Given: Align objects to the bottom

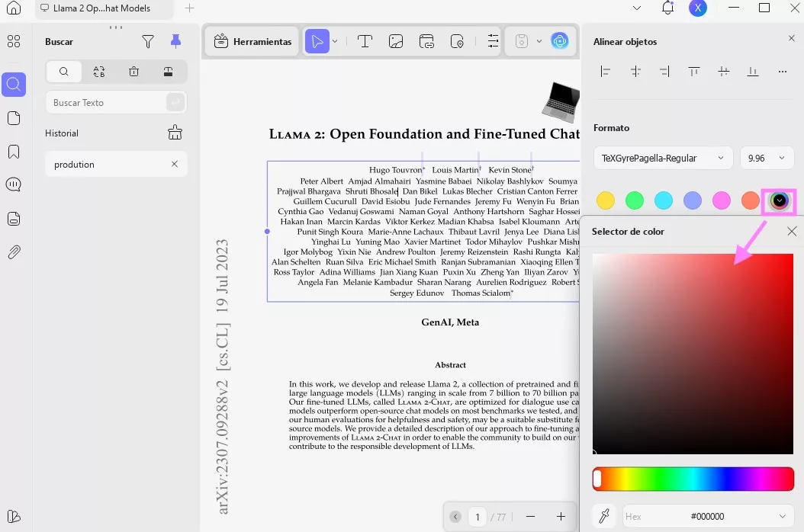Looking at the screenshot, I should coord(753,72).
